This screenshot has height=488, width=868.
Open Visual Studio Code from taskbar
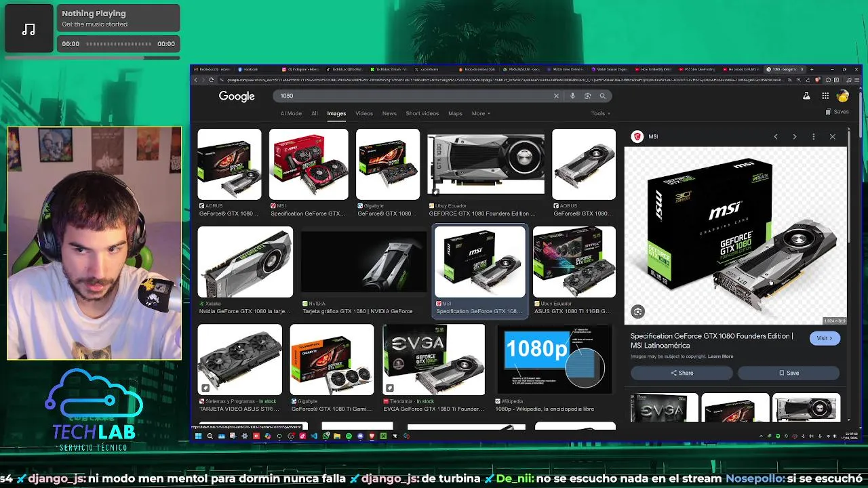pyautogui.click(x=314, y=436)
